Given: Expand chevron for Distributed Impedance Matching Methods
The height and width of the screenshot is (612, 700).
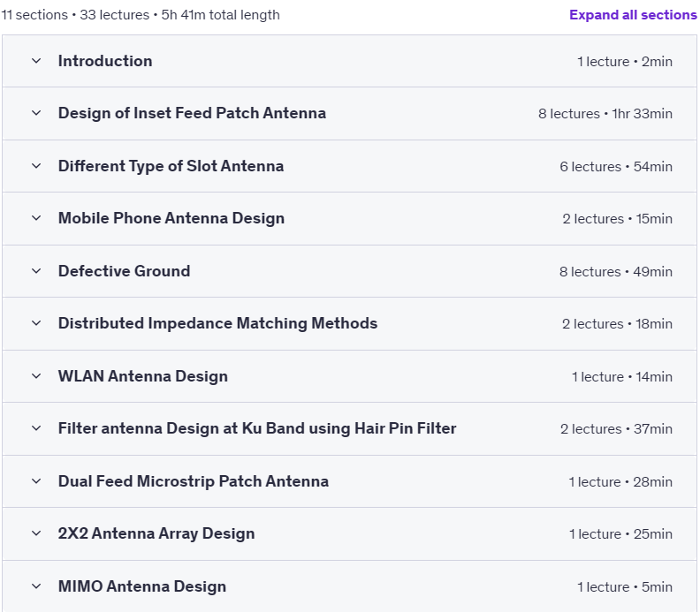Looking at the screenshot, I should [x=36, y=323].
